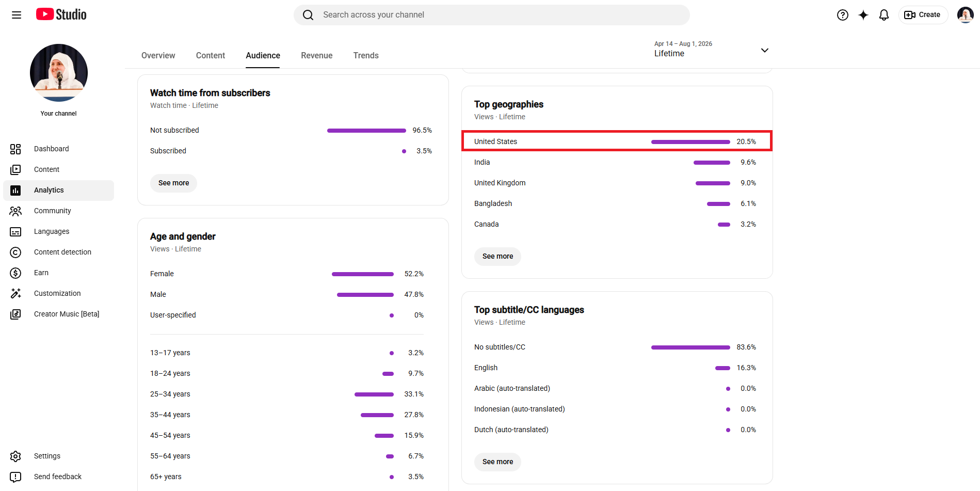See more under Watch time from subscribers
980x491 pixels.
[173, 183]
